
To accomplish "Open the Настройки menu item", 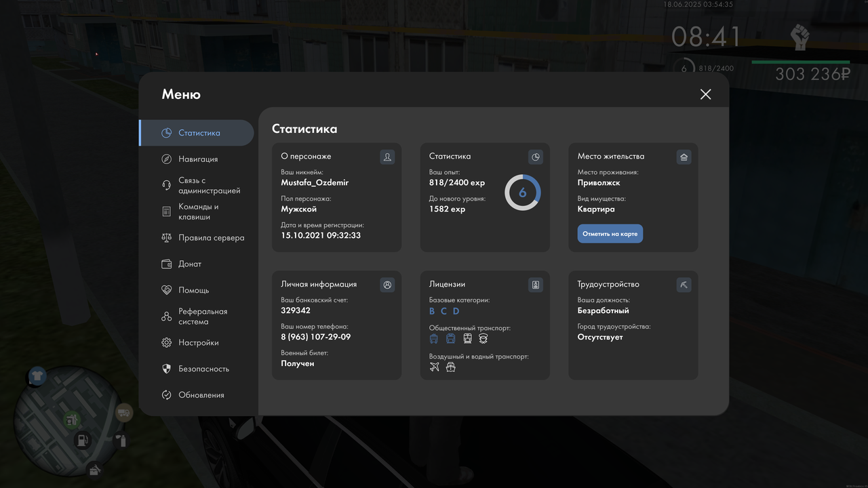I will (x=197, y=343).
